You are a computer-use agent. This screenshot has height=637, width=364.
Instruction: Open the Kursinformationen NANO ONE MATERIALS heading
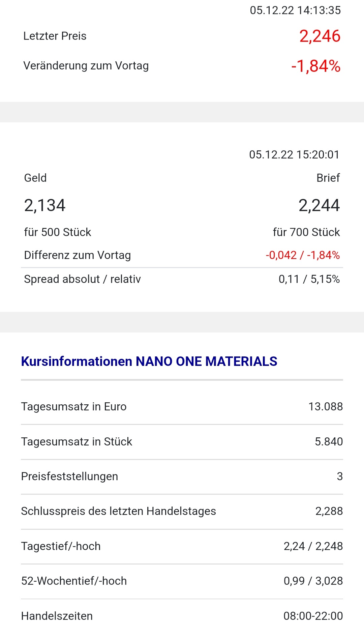(149, 361)
